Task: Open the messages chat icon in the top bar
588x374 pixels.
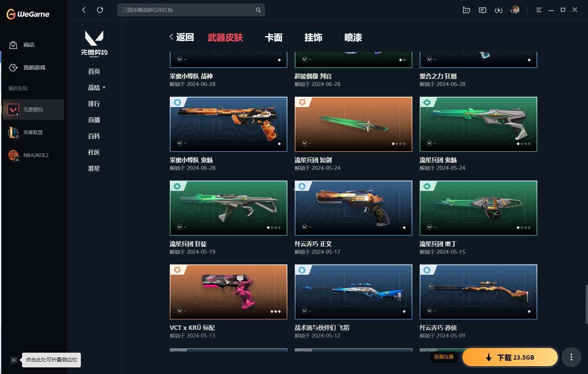Action: [483, 10]
